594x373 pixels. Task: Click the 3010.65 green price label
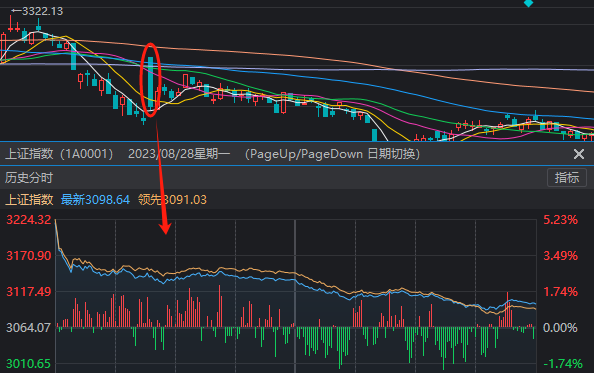click(28, 364)
